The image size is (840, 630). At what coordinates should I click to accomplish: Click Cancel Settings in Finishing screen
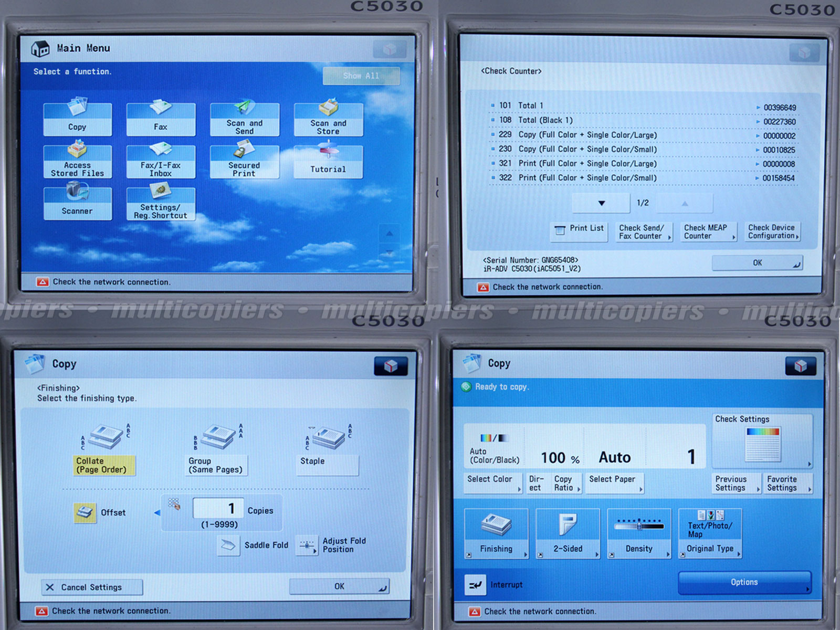coord(92,587)
